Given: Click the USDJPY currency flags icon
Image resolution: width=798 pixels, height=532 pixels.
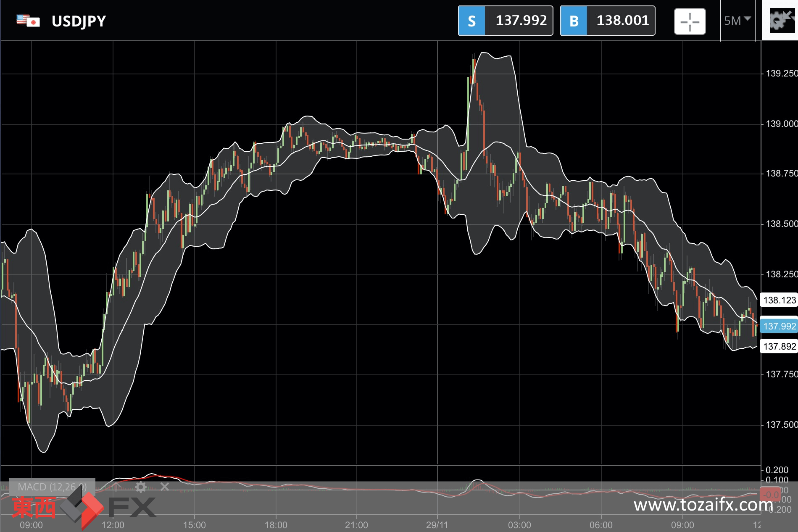Looking at the screenshot, I should (x=28, y=21).
